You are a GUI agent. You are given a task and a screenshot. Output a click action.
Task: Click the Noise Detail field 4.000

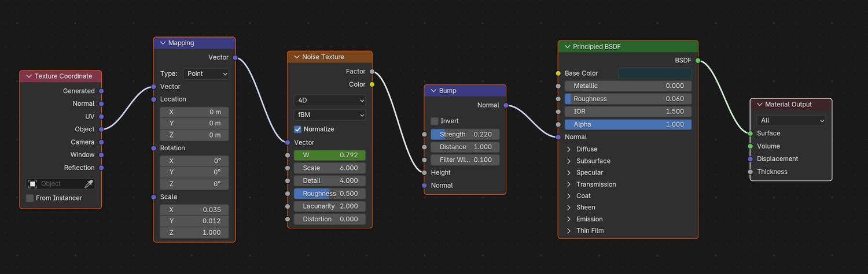330,180
